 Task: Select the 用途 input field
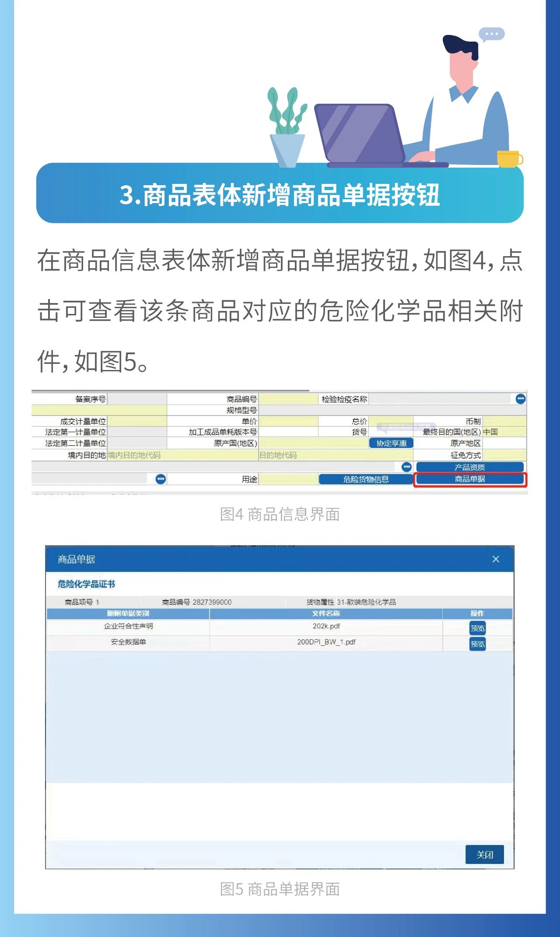click(x=288, y=479)
